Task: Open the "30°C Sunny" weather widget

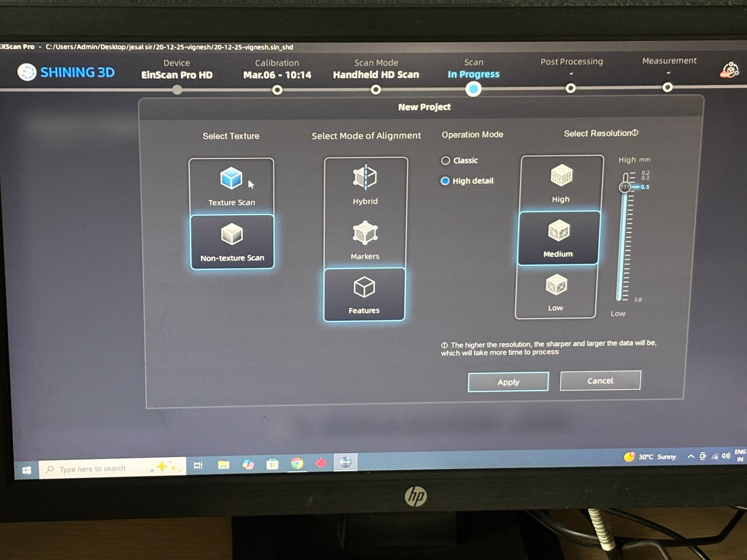Action: click(650, 456)
